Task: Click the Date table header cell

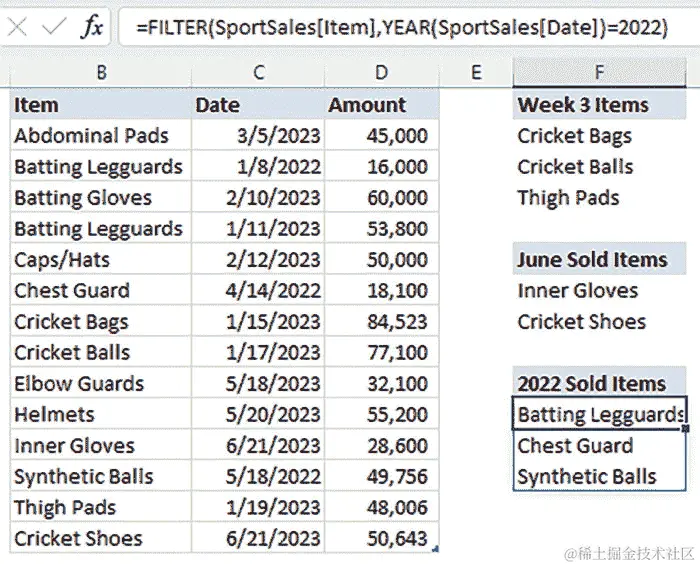Action: (258, 105)
